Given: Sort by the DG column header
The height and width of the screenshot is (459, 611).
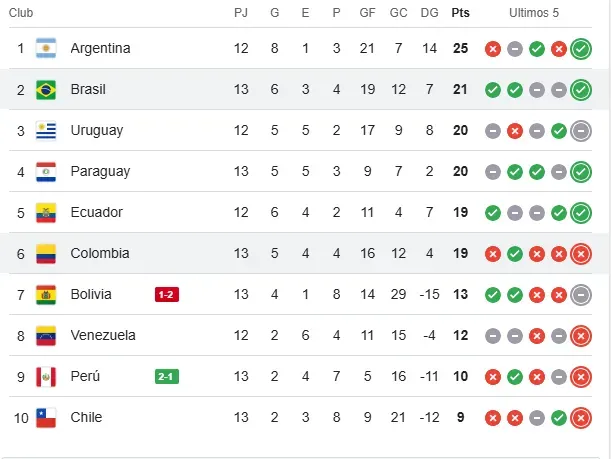Looking at the screenshot, I should click(429, 13).
